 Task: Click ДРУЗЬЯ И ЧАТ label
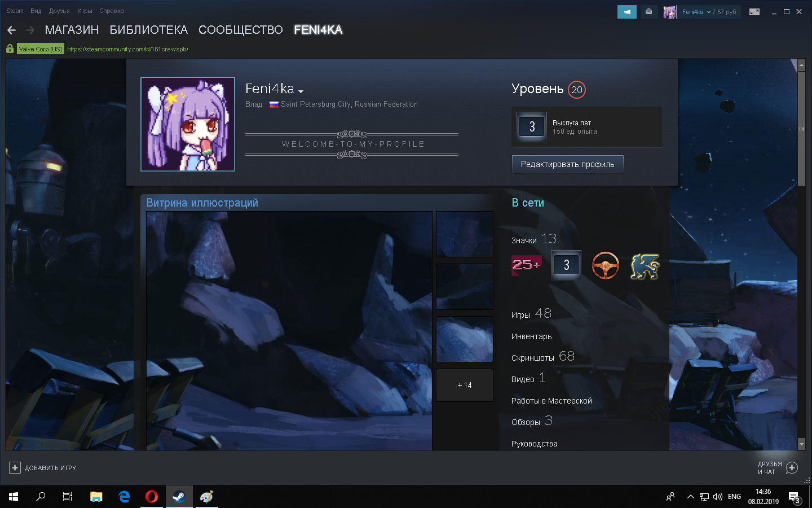click(x=769, y=468)
